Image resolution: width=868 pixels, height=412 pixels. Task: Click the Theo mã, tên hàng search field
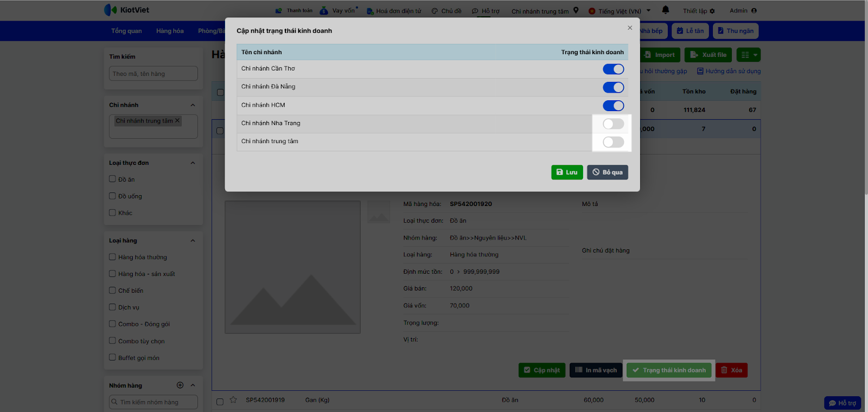pos(154,74)
